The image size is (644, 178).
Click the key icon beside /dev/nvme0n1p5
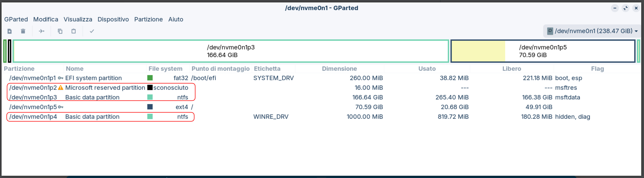tap(61, 107)
